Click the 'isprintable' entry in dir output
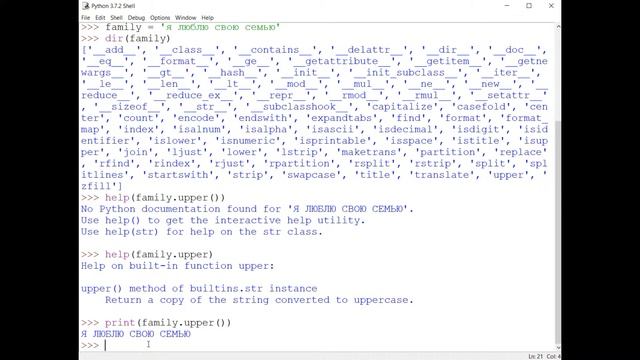The height and width of the screenshot is (360, 640). (335, 140)
